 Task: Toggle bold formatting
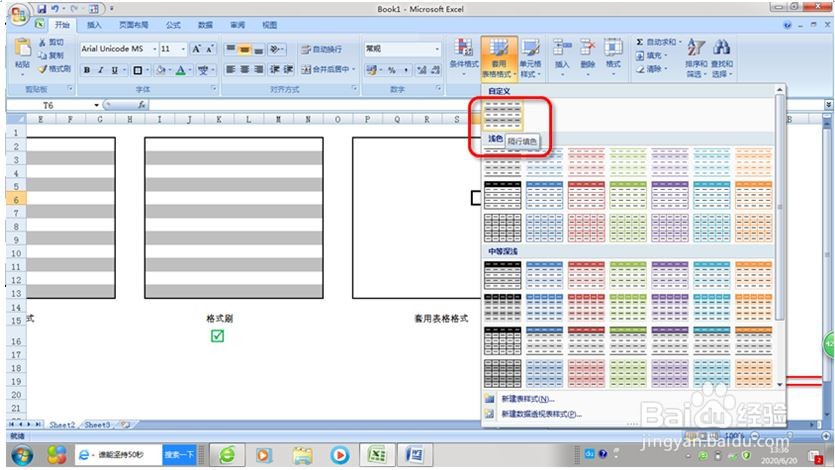(87, 70)
